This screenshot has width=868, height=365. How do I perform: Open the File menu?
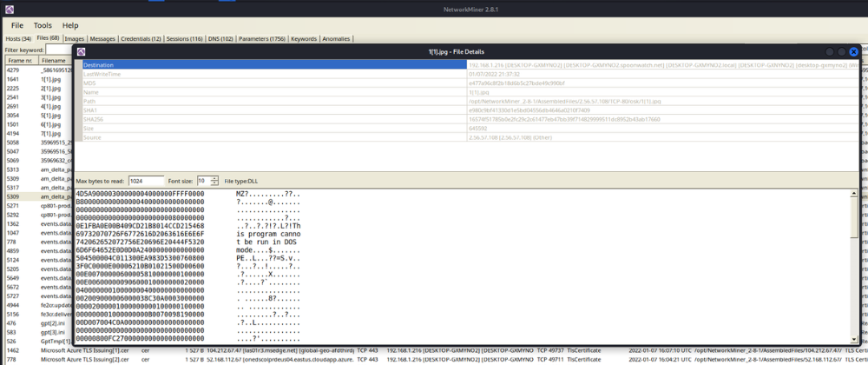click(x=17, y=25)
